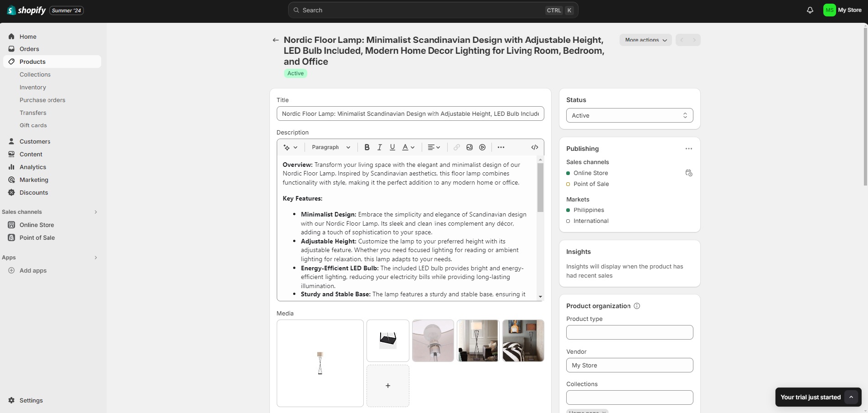Open Paragraph style dropdown
Viewport: 868px width, 413px height.
point(331,147)
